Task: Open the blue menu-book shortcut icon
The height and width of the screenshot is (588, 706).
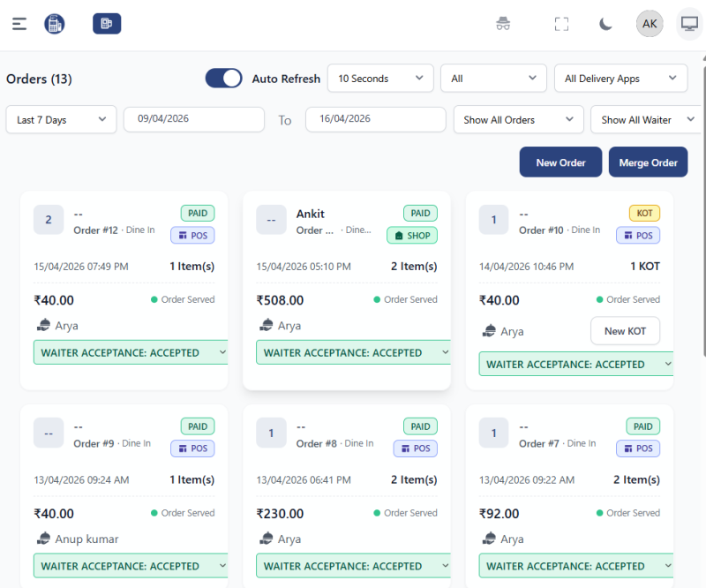Action: [x=107, y=24]
